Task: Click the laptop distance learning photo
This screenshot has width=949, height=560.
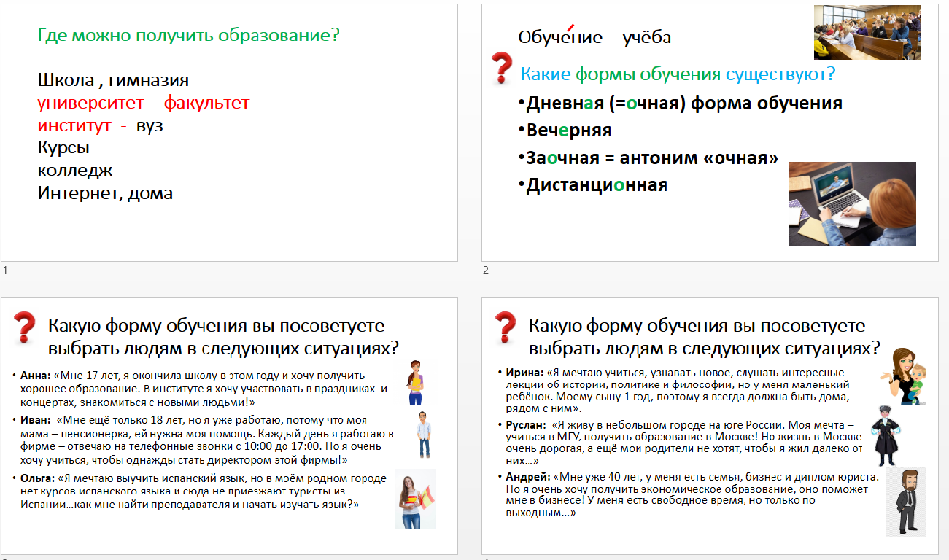Action: click(851, 203)
